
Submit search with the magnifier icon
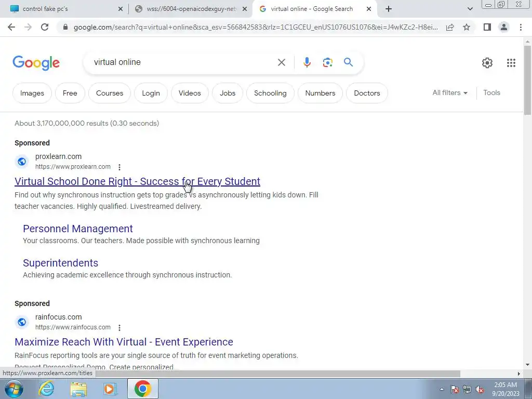(348, 62)
